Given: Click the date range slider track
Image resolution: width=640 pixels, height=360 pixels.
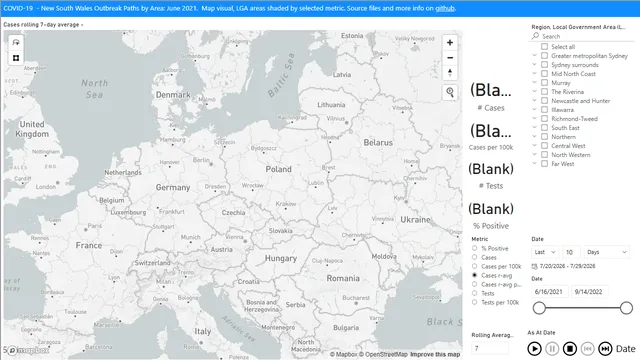Looking at the screenshot, I should 582,308.
